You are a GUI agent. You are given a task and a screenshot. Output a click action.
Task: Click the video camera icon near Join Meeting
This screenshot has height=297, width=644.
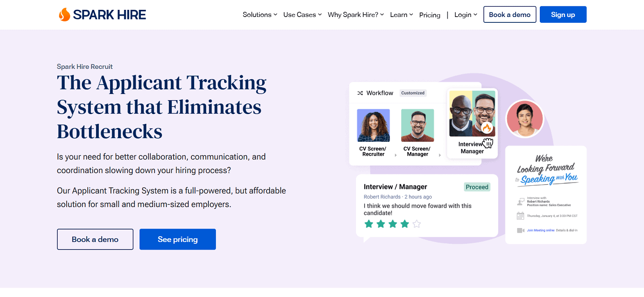(520, 230)
